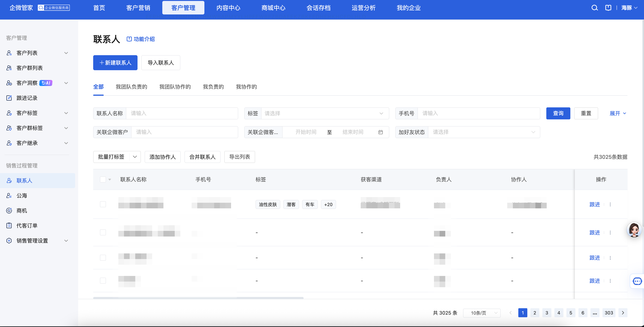Switch to the 我团队负责的 tab
Image resolution: width=644 pixels, height=327 pixels.
pos(131,87)
